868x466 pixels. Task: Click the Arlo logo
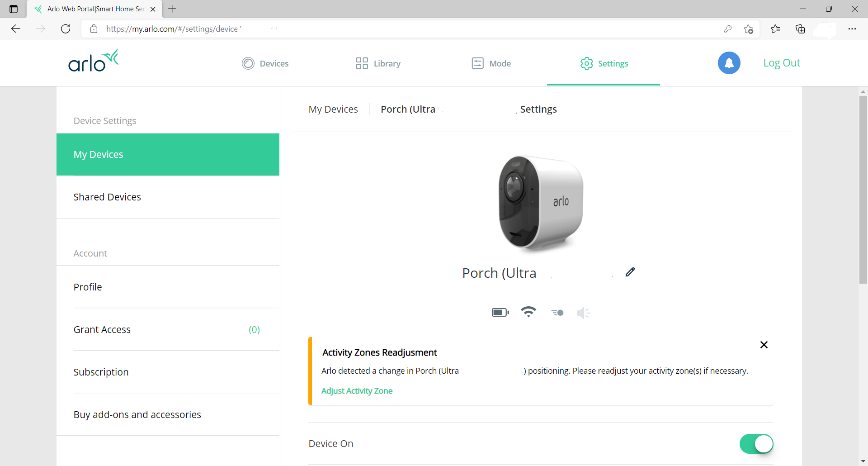(x=94, y=62)
